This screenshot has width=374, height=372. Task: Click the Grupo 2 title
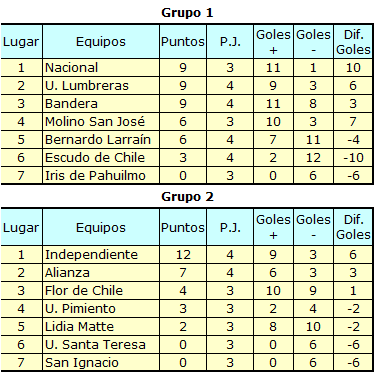coord(187,197)
